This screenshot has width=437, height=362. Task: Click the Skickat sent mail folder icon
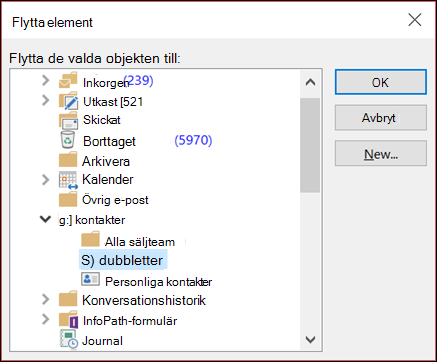pyautogui.click(x=68, y=120)
